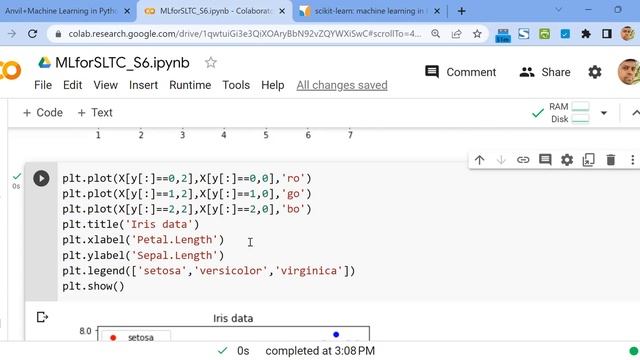Copy link to cell icon
The height and width of the screenshot is (360, 640).
[523, 160]
